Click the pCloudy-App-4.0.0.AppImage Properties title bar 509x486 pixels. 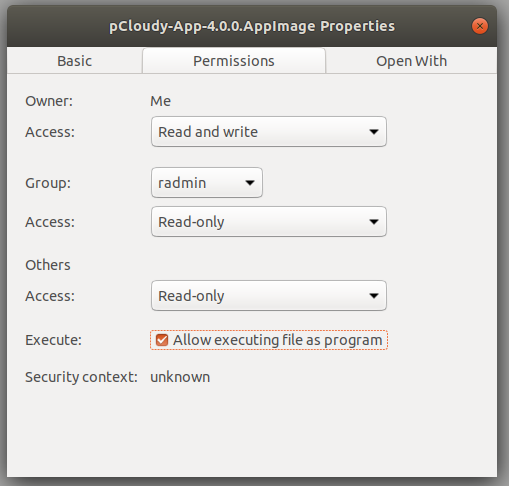[252, 26]
